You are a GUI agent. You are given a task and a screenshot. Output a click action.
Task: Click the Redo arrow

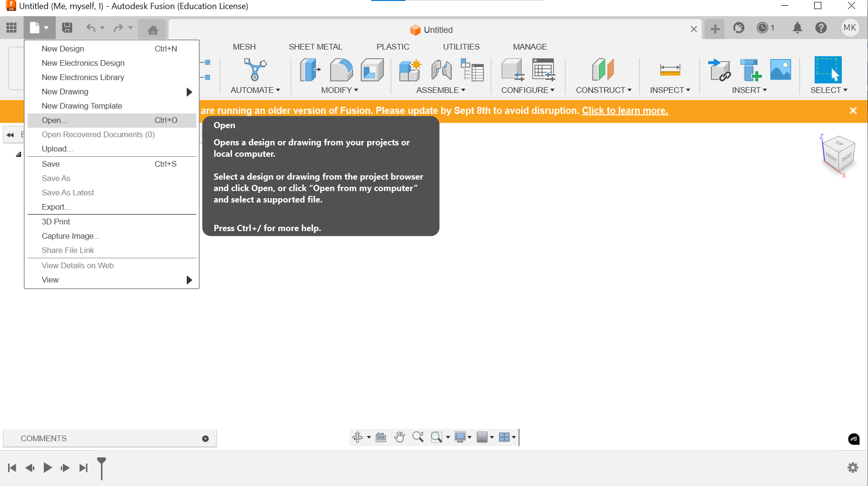coord(118,28)
